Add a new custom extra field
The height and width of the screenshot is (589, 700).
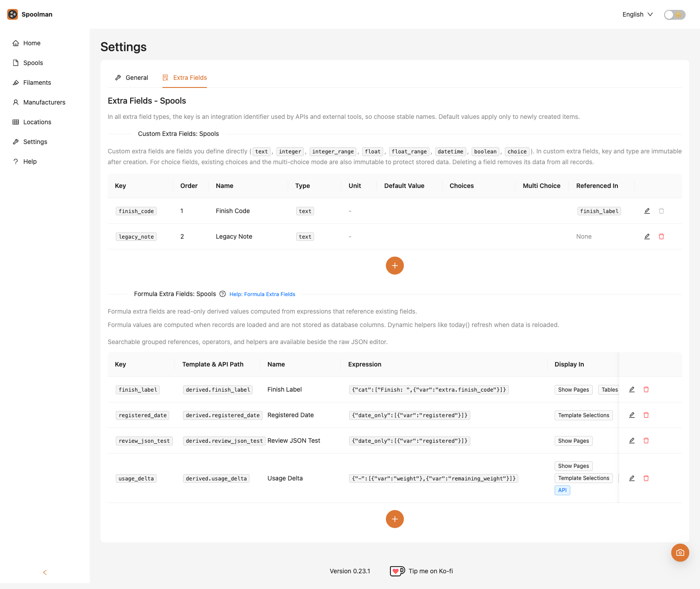click(x=395, y=266)
